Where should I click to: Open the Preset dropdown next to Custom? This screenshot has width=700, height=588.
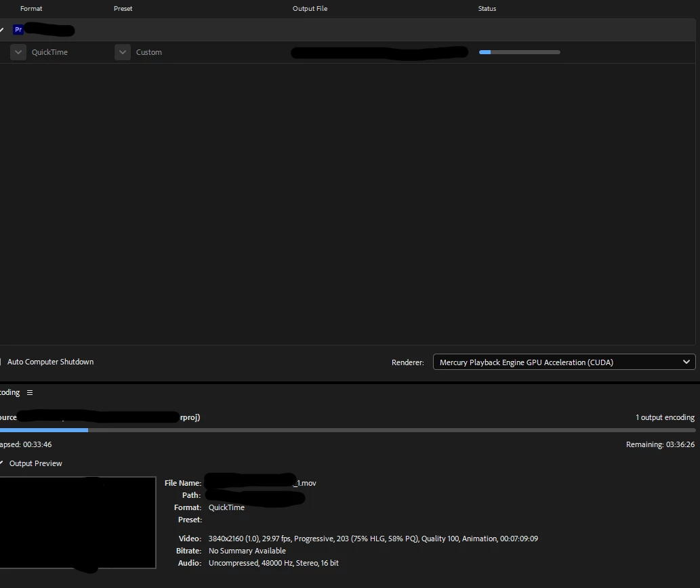[x=123, y=52]
